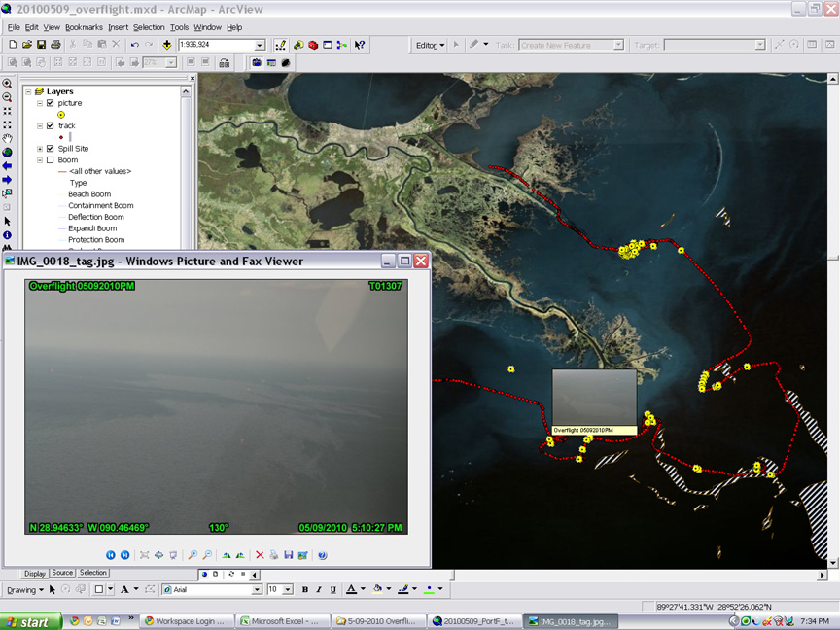This screenshot has height=630, width=840.
Task: Start the Picture Viewer slideshow
Action: [x=173, y=555]
